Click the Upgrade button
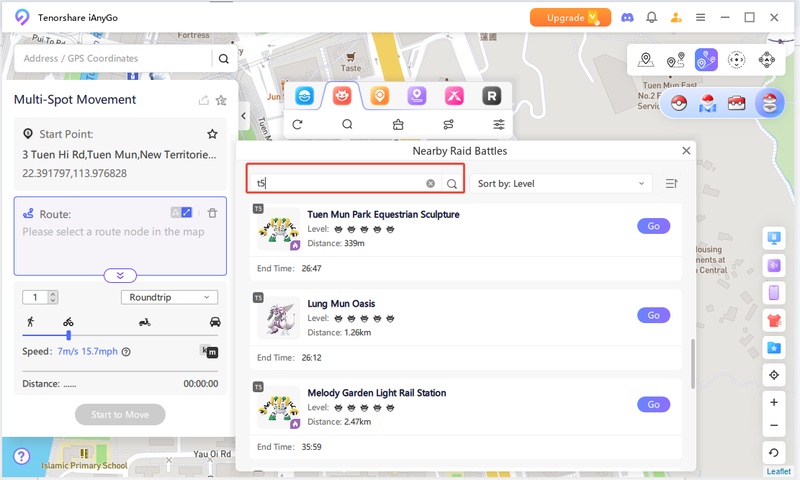 (x=570, y=18)
